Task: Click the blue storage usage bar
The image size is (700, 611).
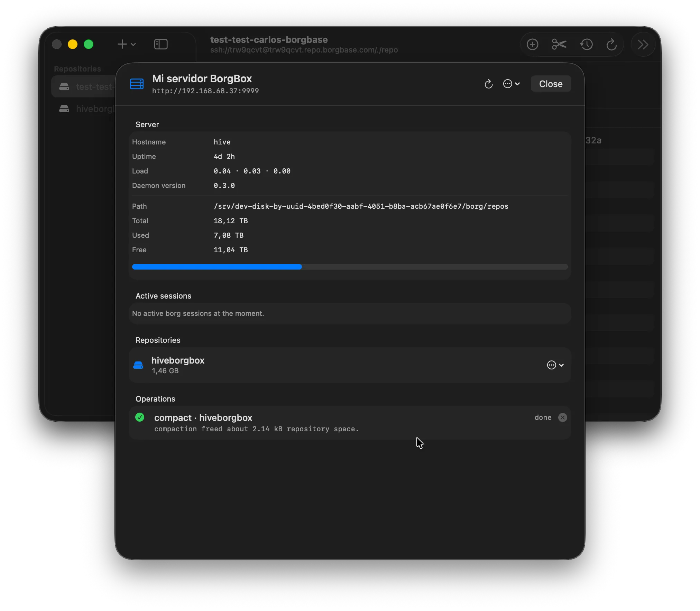Action: [x=217, y=266]
